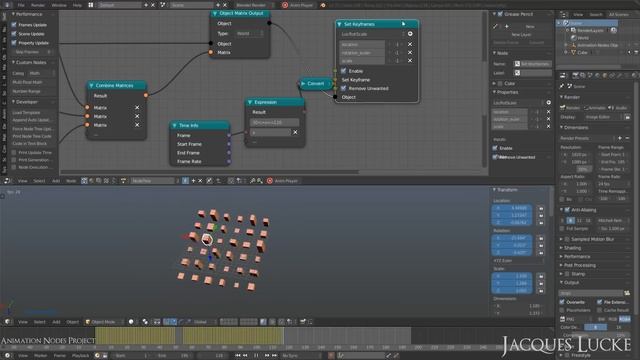The height and width of the screenshot is (360, 640).
Task: Click Location X value field in Transform
Action: tap(512, 208)
